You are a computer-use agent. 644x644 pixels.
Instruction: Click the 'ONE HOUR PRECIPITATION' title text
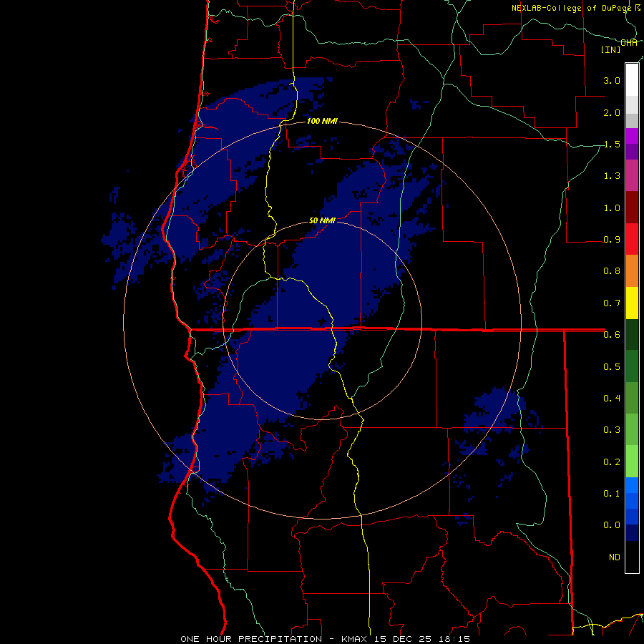(251, 639)
